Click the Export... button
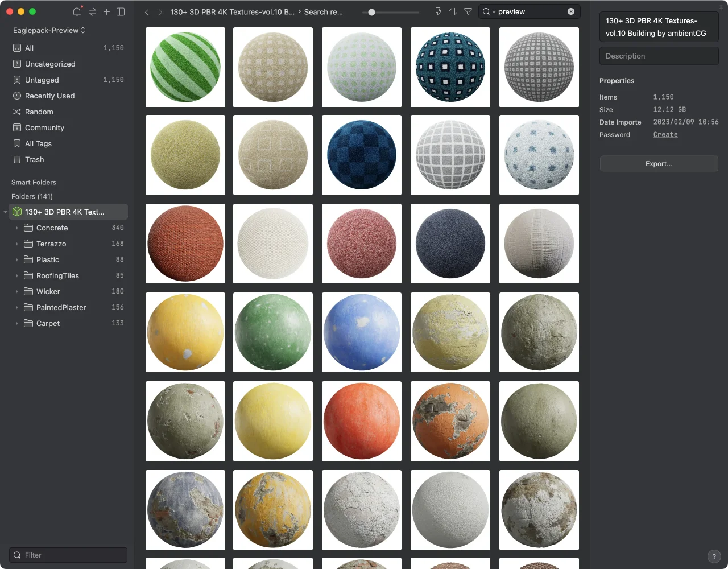 (659, 164)
